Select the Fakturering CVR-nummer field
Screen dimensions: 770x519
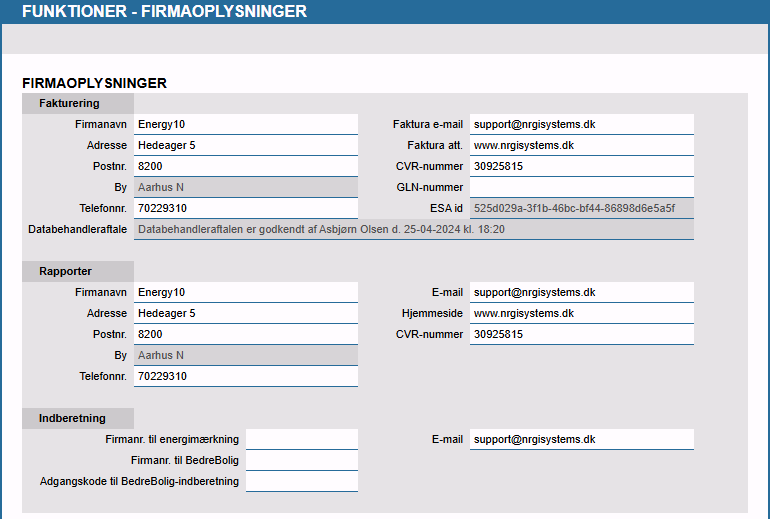pyautogui.click(x=581, y=166)
